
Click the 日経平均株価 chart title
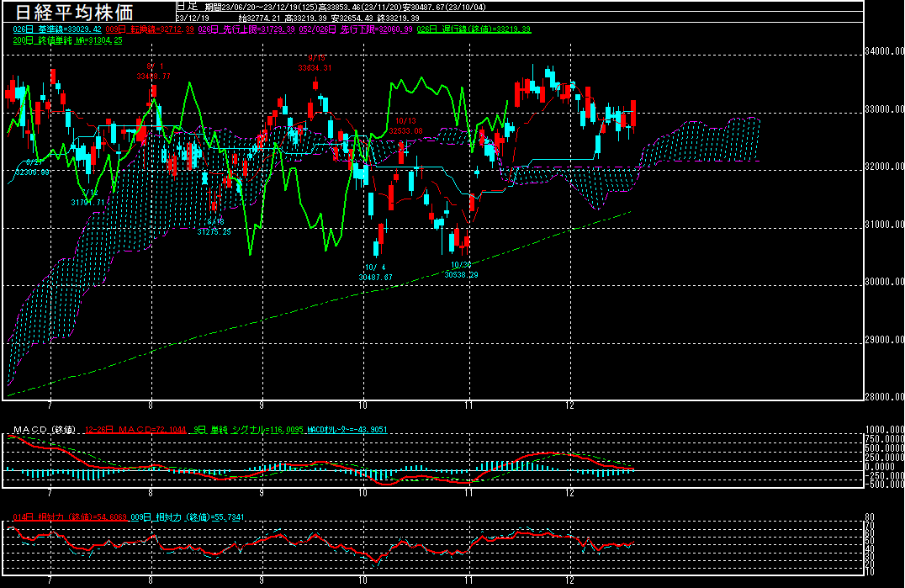click(75, 12)
